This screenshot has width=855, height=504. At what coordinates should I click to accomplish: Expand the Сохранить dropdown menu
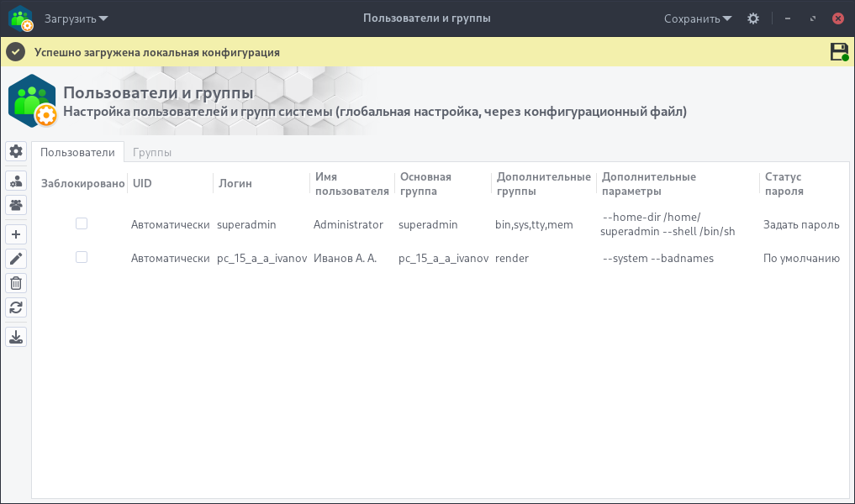(x=696, y=17)
